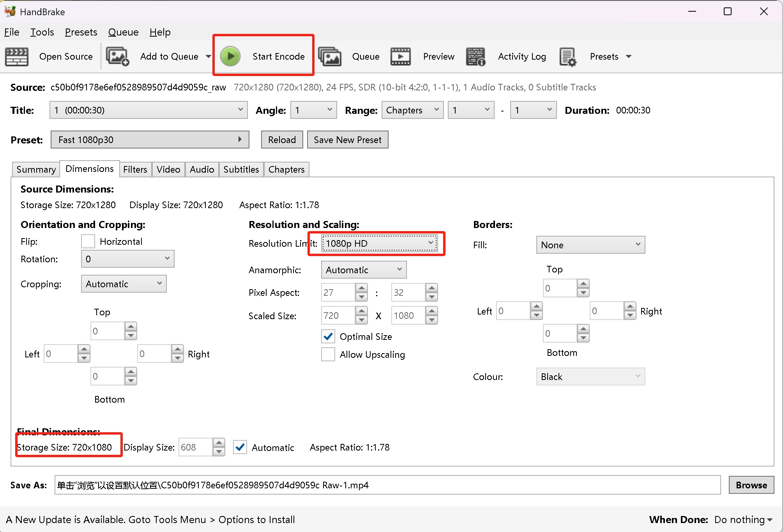Screen dimensions: 783x532
Task: Open the Colour Black dropdown
Action: pyautogui.click(x=590, y=377)
